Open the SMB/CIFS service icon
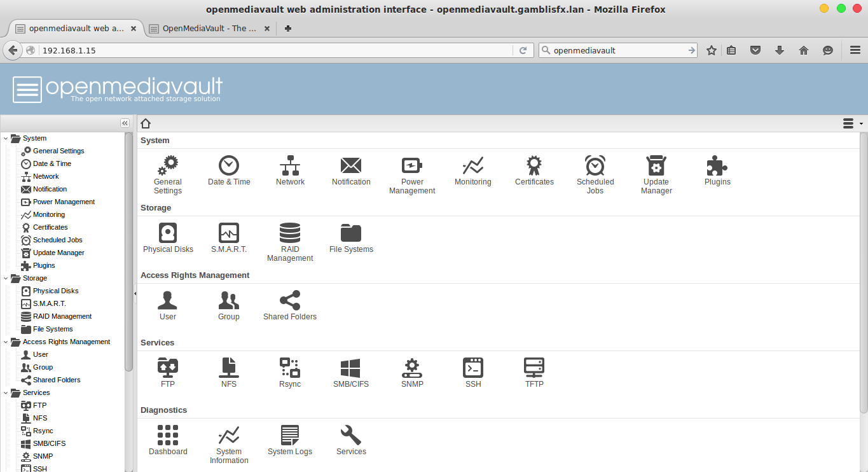The image size is (868, 472). (x=350, y=368)
